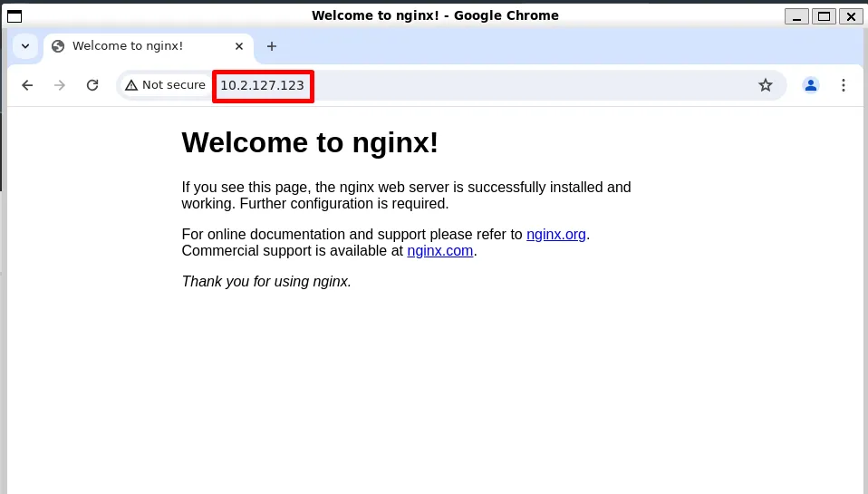
Task: Open Chrome's three-dot menu
Action: pyautogui.click(x=844, y=85)
